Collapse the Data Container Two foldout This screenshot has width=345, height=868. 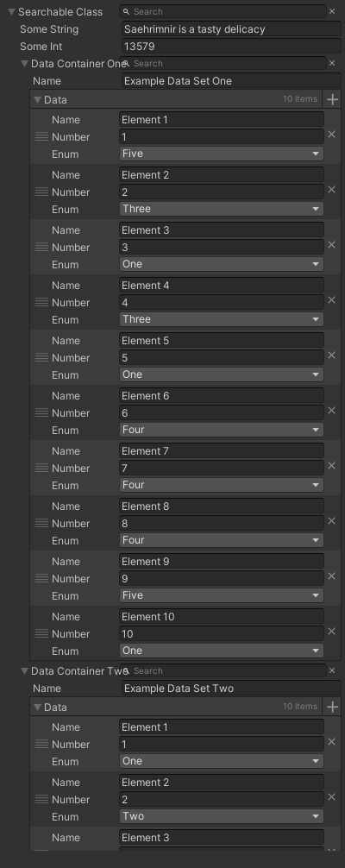(x=24, y=671)
